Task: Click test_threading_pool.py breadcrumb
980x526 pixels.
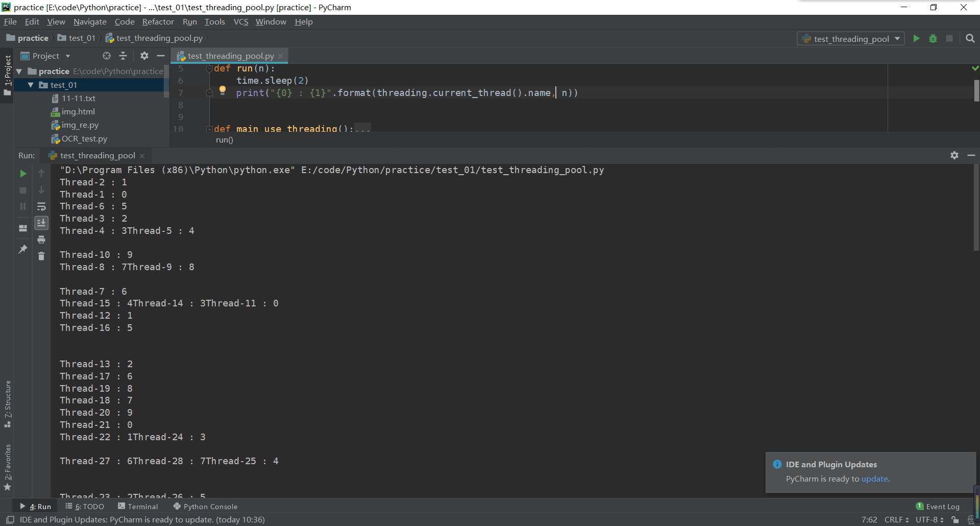Action: pos(154,38)
